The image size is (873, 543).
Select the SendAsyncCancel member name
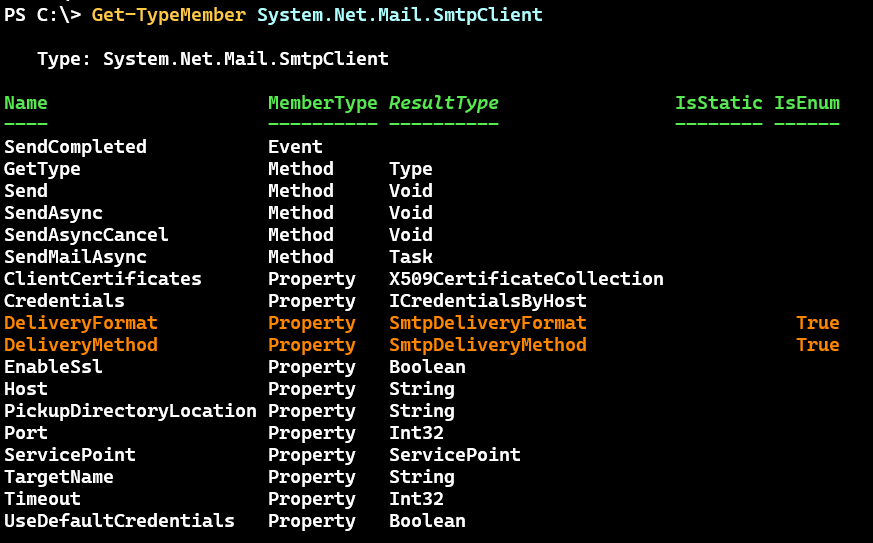[86, 235]
